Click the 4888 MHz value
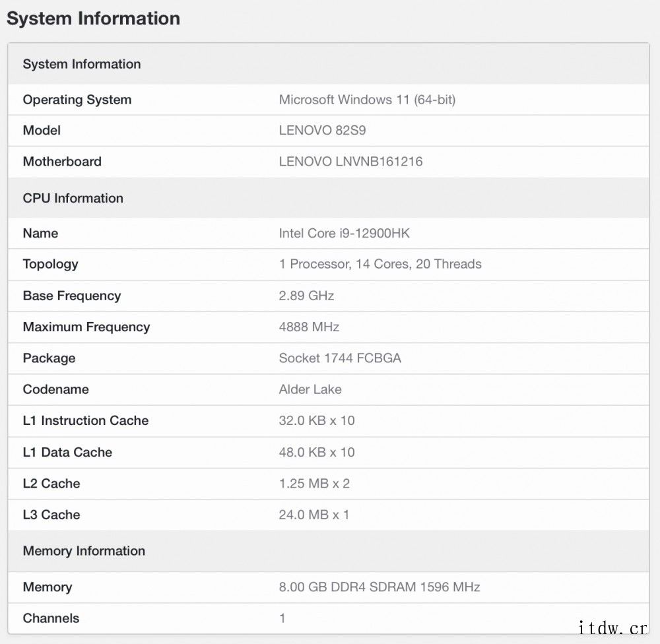 coord(309,327)
